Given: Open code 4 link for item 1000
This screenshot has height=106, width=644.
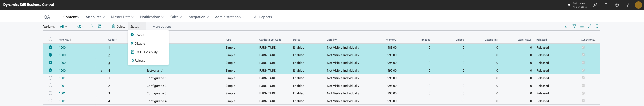Looking at the screenshot, I should [x=109, y=70].
